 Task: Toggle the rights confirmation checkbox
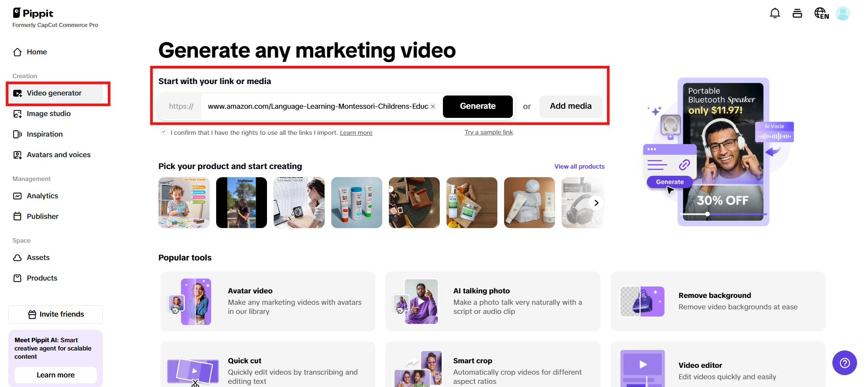click(164, 132)
